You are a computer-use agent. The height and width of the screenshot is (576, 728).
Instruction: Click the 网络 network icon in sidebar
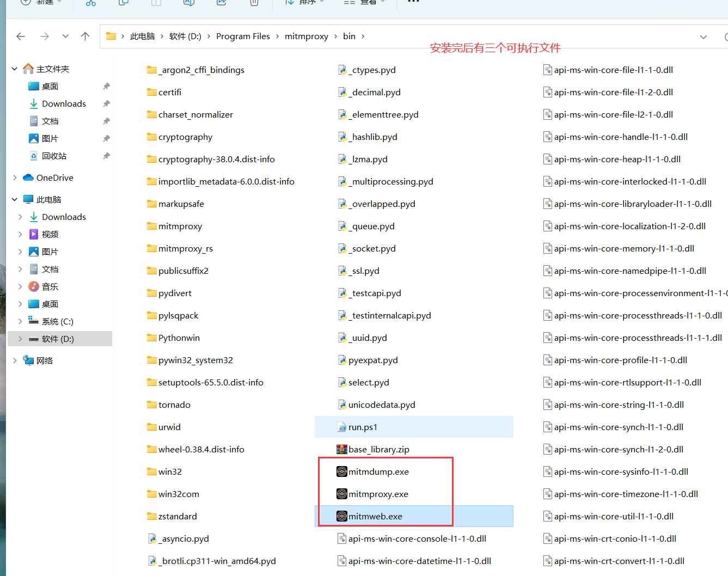pos(28,360)
